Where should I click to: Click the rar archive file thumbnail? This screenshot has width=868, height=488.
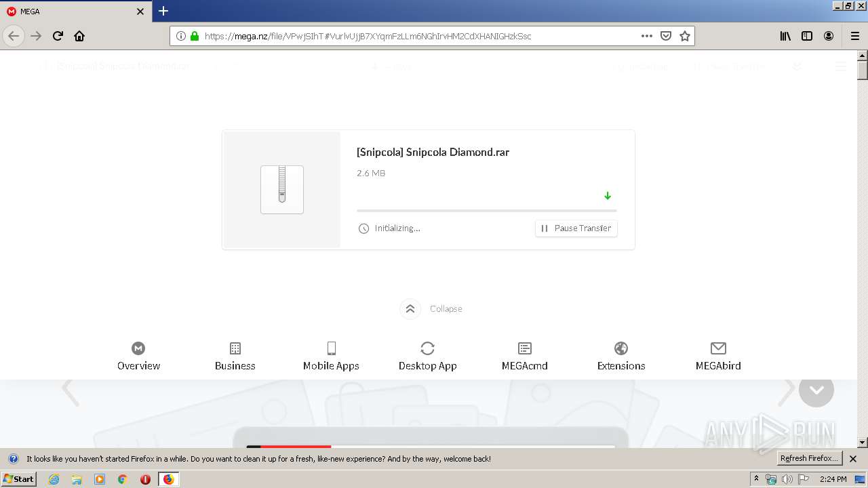[282, 190]
